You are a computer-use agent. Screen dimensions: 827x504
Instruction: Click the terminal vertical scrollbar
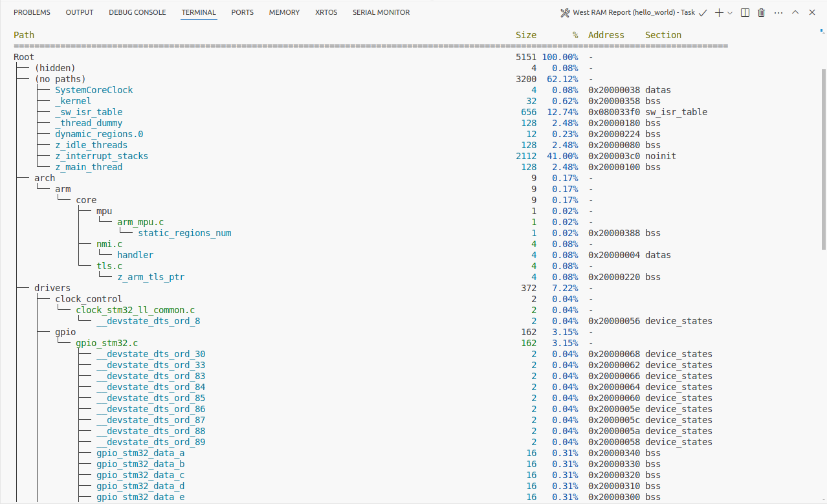tap(823, 159)
